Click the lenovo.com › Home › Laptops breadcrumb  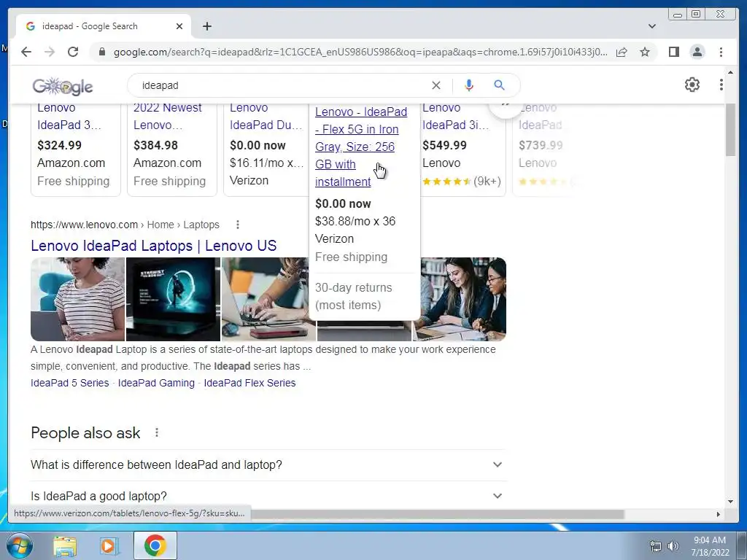pyautogui.click(x=125, y=225)
